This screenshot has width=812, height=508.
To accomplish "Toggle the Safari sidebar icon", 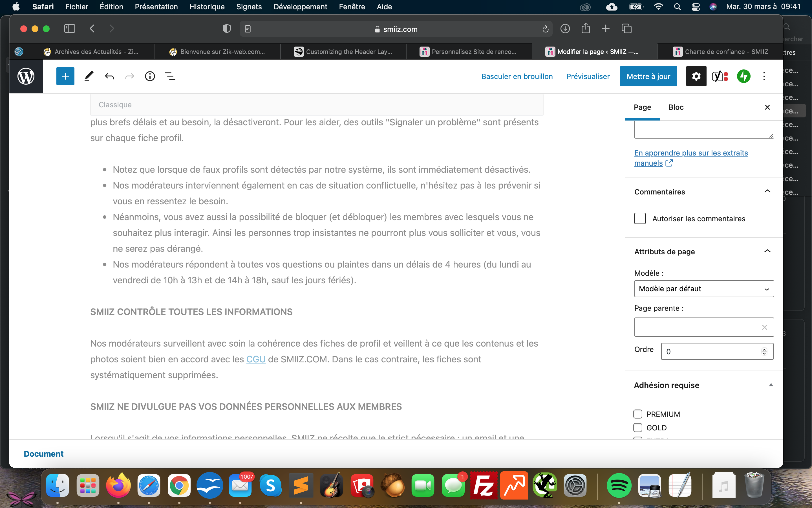I will pos(69,29).
